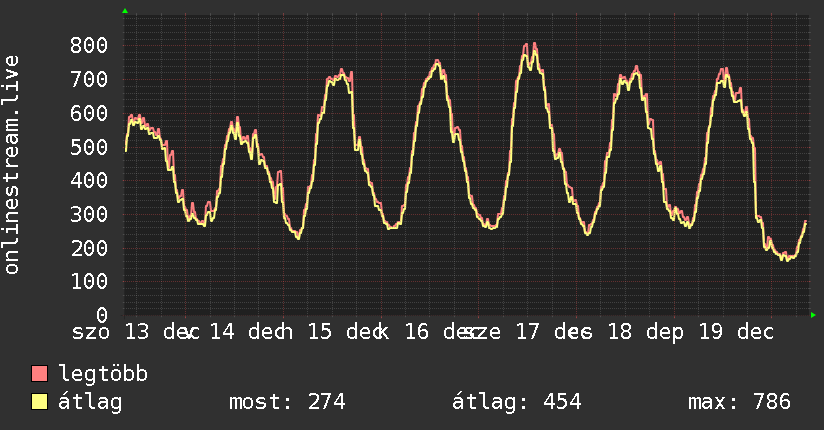Click the 800 y-axis label

[89, 45]
